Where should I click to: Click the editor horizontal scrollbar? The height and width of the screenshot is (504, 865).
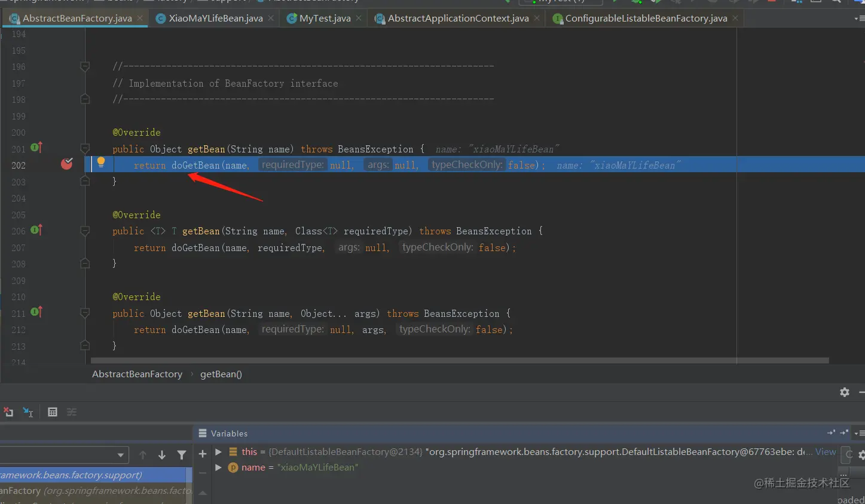tap(460, 361)
